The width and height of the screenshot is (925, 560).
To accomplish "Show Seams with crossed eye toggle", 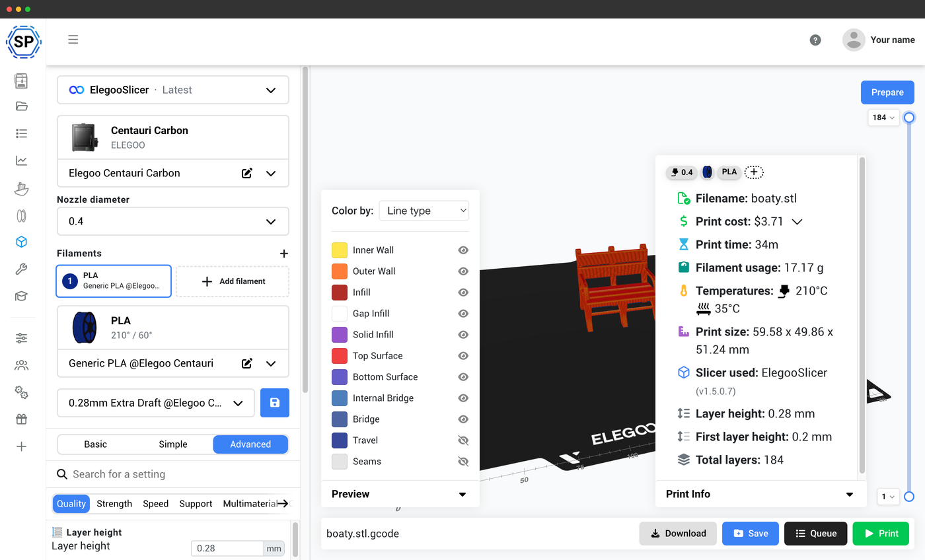I will click(x=463, y=462).
